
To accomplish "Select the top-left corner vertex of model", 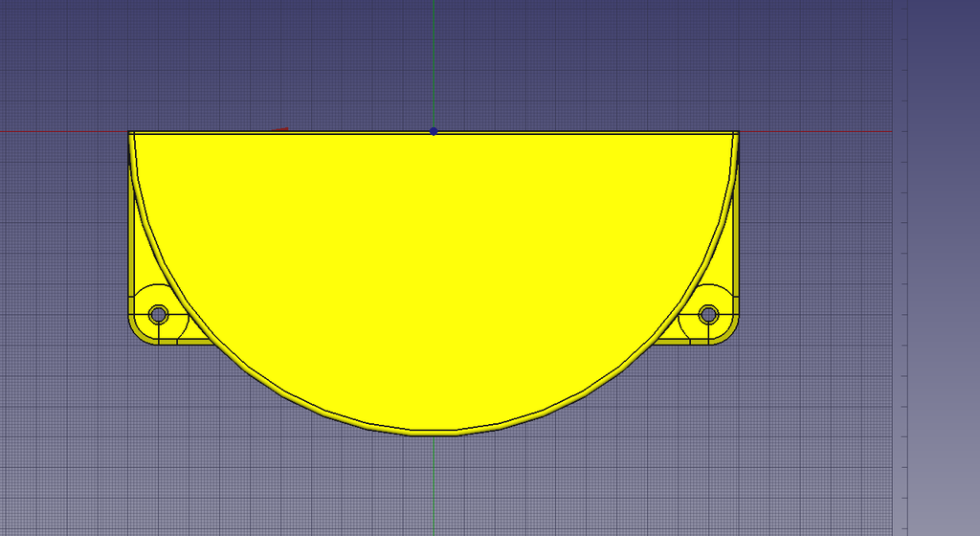I will pyautogui.click(x=129, y=132).
